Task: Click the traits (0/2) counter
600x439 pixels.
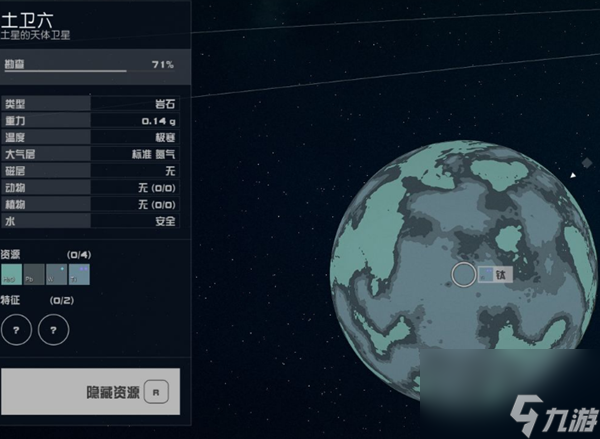Action: pyautogui.click(x=62, y=300)
